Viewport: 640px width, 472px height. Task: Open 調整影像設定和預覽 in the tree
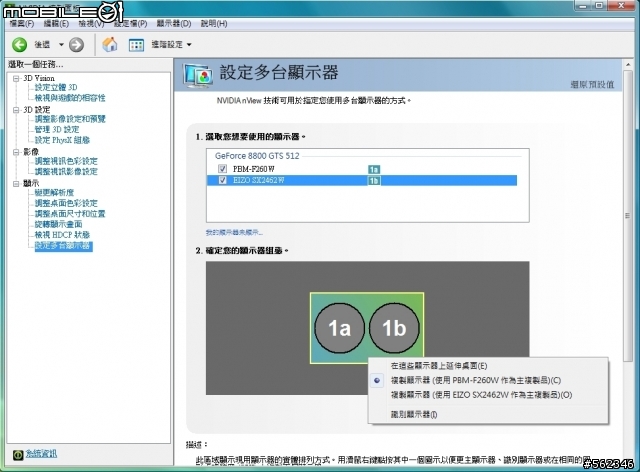[x=70, y=119]
